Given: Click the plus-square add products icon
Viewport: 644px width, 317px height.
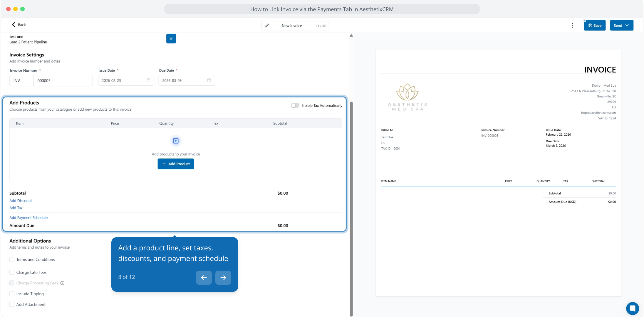Looking at the screenshot, I should (176, 141).
